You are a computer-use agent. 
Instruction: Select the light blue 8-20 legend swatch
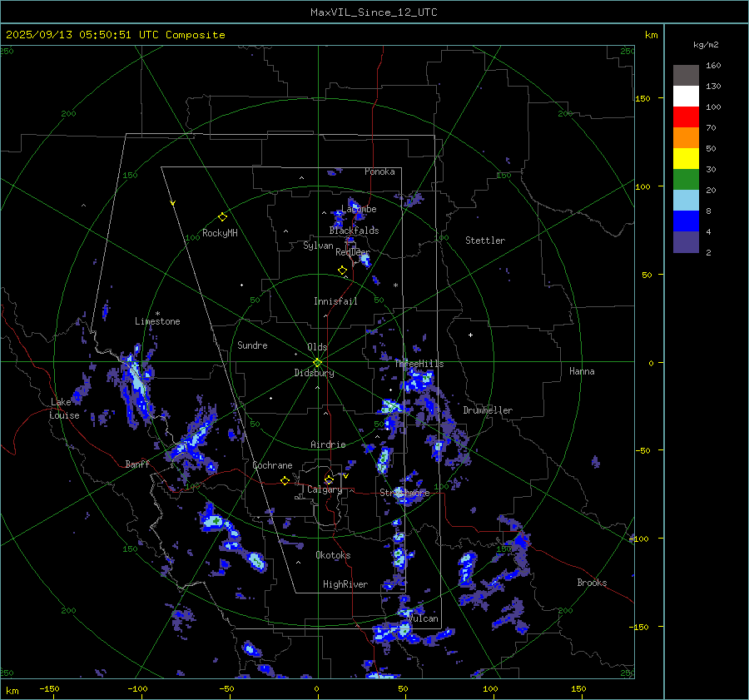(x=686, y=201)
